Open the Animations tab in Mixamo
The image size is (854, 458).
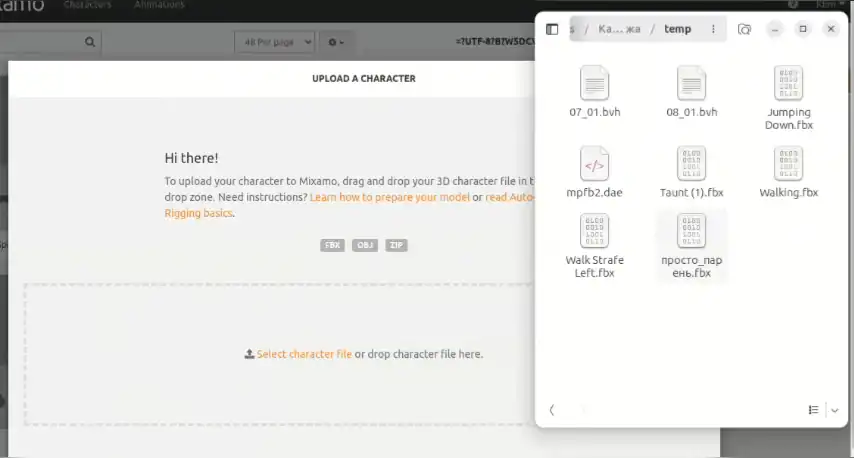[x=159, y=5]
